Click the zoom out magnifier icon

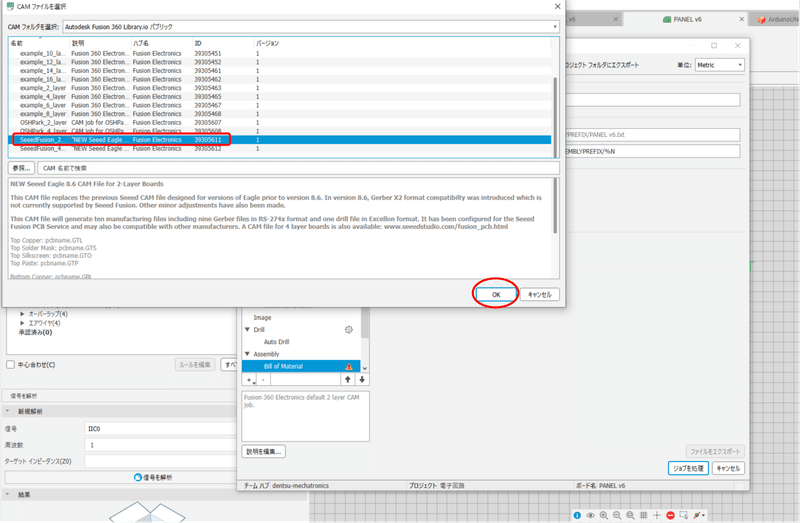617,515
